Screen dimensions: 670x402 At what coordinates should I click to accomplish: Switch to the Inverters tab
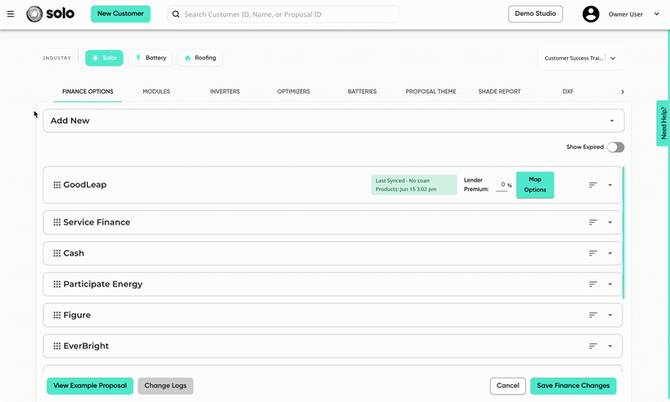tap(225, 91)
